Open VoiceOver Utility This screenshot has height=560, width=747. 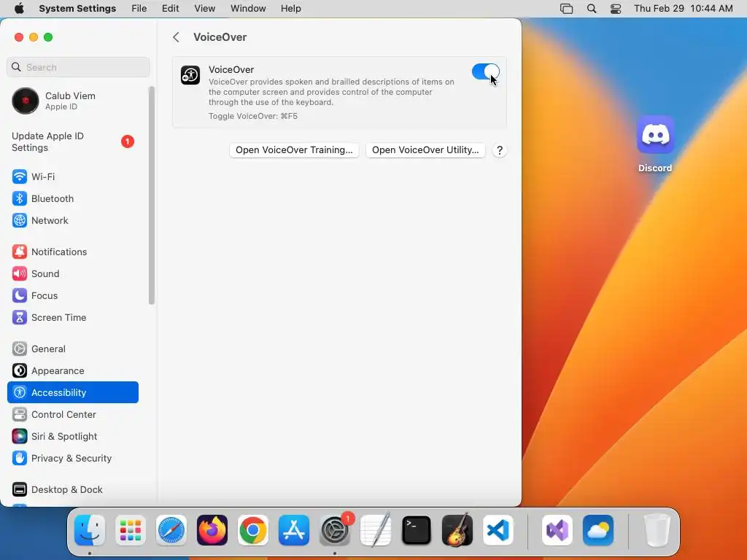pos(425,150)
